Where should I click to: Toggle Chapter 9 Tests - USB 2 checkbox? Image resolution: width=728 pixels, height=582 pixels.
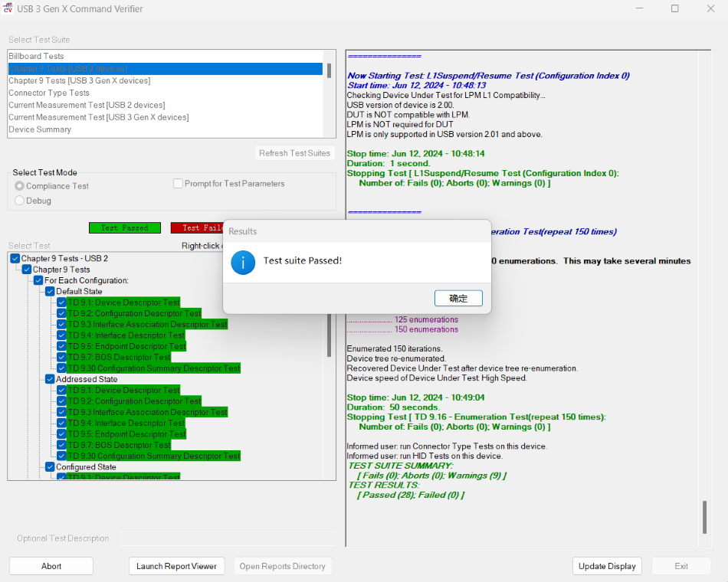pyautogui.click(x=15, y=259)
